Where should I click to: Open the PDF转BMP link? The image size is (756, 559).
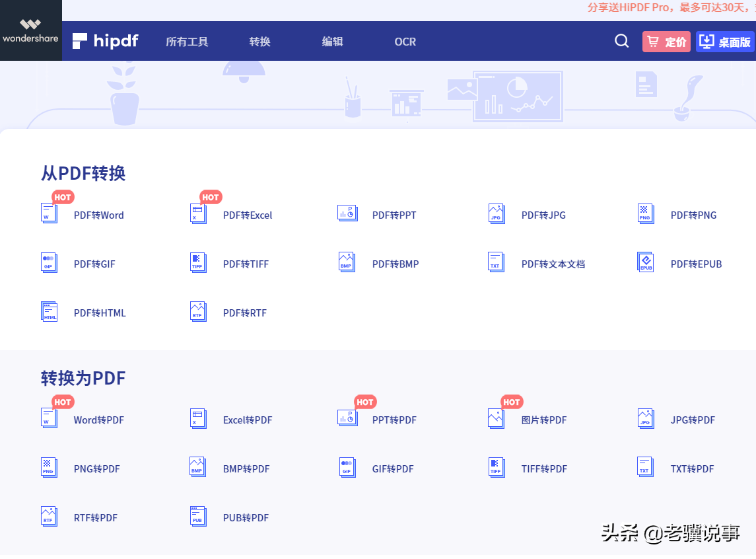tap(395, 264)
